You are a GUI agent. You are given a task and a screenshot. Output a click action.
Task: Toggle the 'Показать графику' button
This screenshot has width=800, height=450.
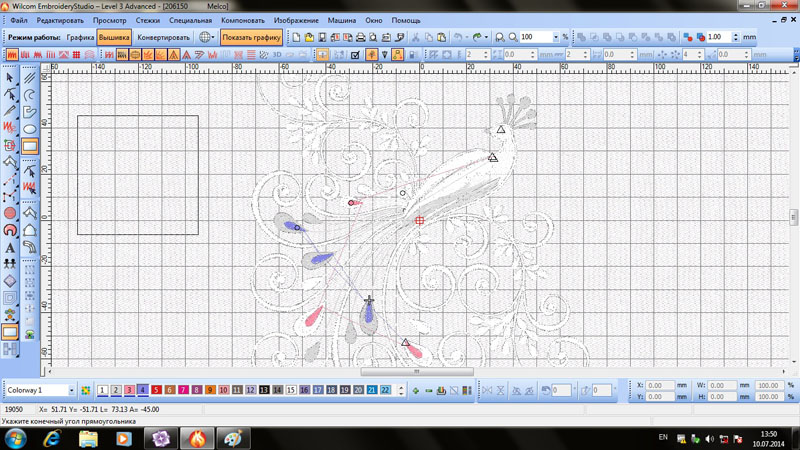click(251, 37)
